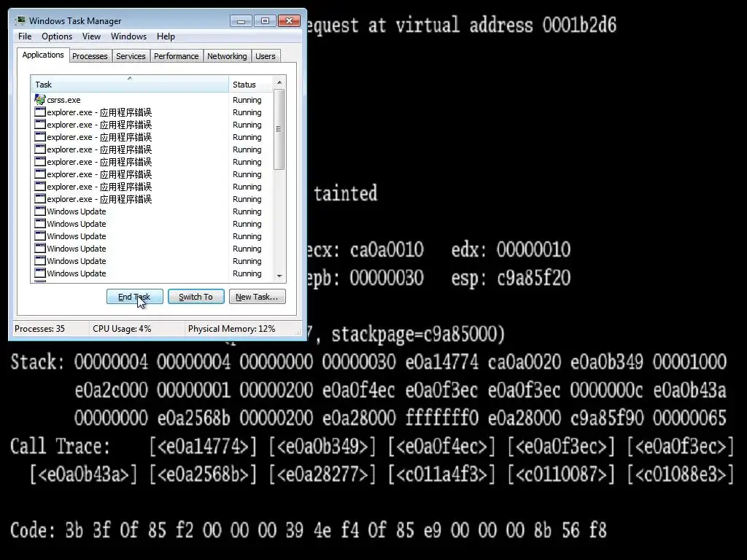747x560 pixels.
Task: Click Processes: 35 in status bar
Action: (x=39, y=329)
